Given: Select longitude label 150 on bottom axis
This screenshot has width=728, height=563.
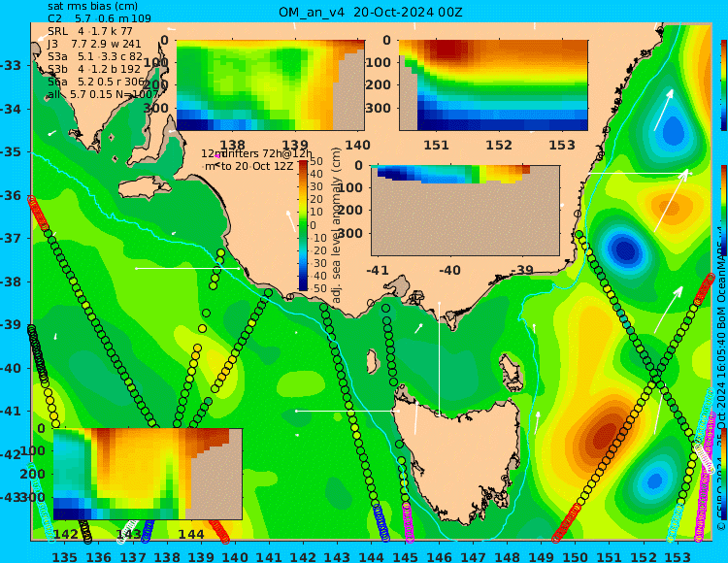Looking at the screenshot, I should point(576,556).
